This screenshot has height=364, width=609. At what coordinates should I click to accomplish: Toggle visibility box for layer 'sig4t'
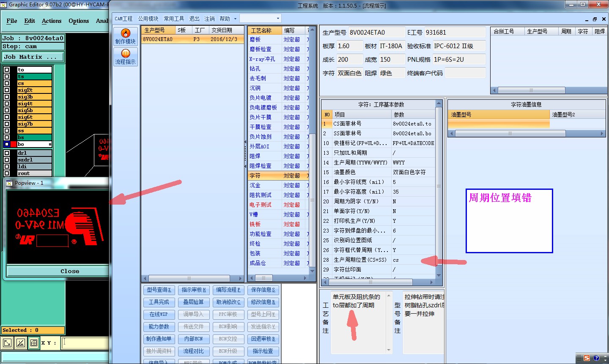[7, 104]
